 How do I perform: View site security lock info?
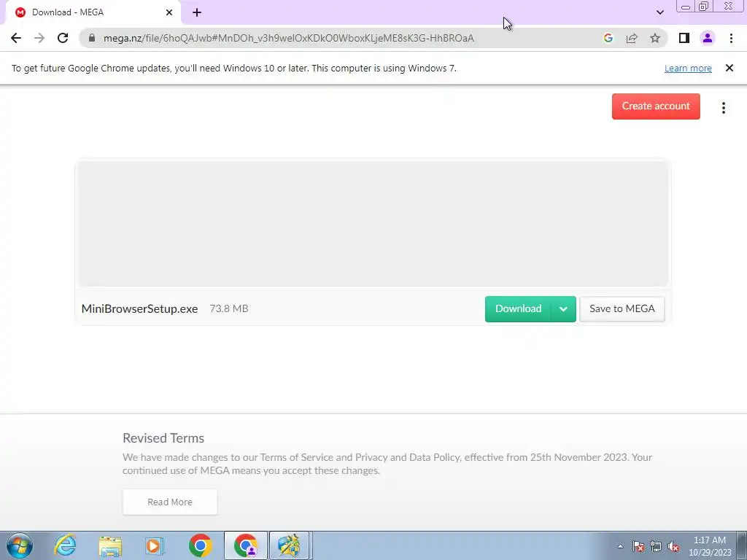coord(92,38)
